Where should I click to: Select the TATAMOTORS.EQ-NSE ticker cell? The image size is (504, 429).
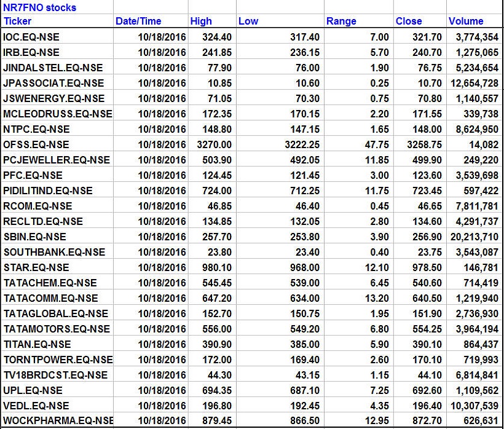pyautogui.click(x=57, y=329)
